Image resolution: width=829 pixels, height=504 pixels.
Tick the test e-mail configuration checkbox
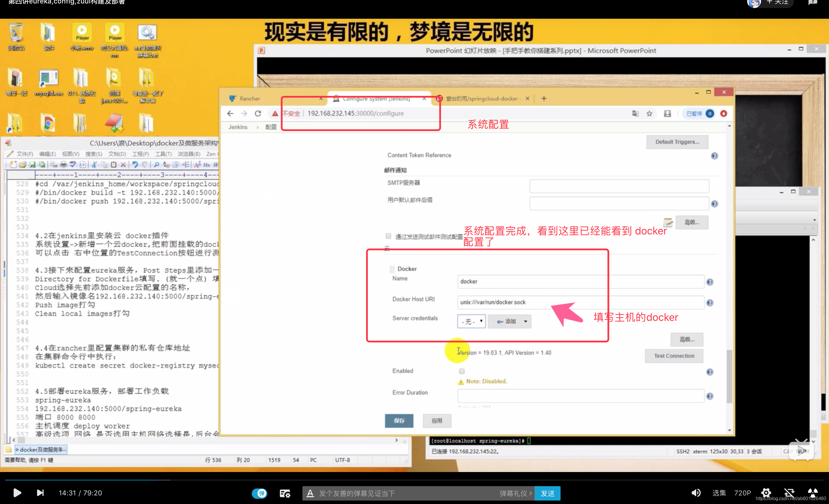(x=388, y=236)
